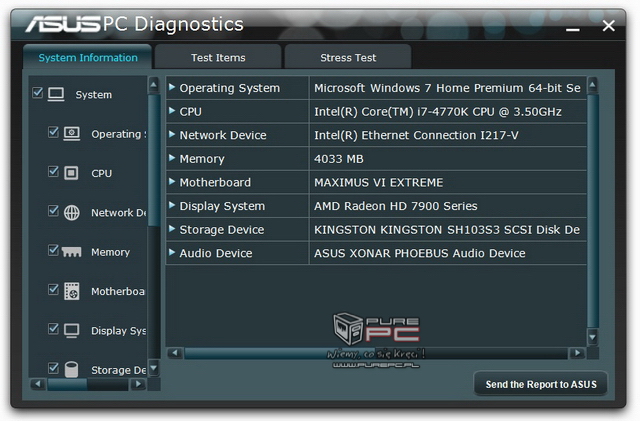The height and width of the screenshot is (421, 640).
Task: Click the table vertical scrollbar thumb
Action: click(x=593, y=212)
